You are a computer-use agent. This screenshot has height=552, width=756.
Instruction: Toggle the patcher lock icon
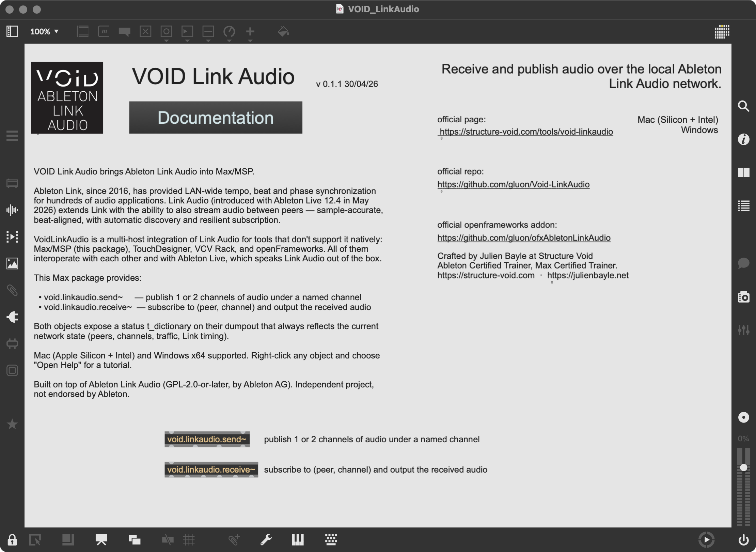tap(12, 540)
